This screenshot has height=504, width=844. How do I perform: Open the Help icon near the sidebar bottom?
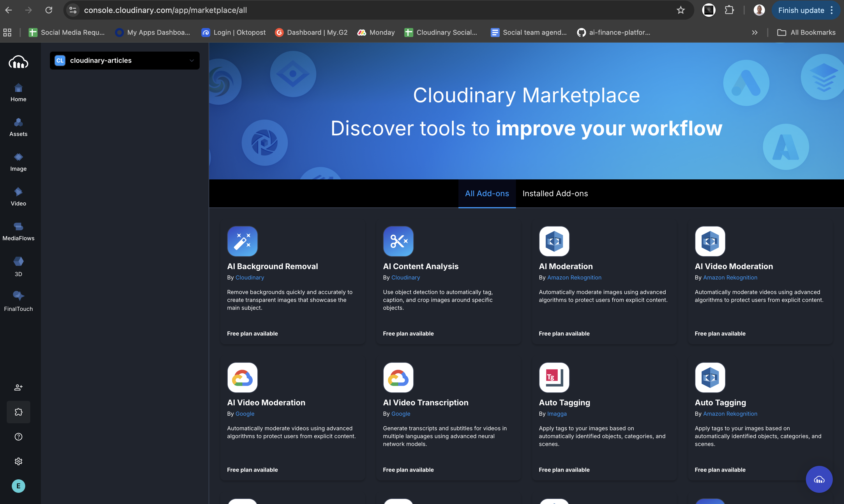tap(18, 436)
